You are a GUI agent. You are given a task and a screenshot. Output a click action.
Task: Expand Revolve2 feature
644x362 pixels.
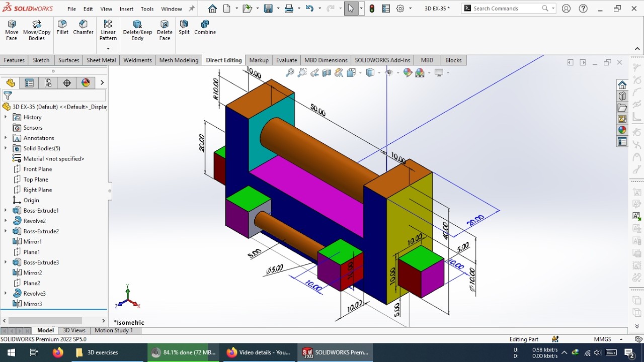(6, 221)
